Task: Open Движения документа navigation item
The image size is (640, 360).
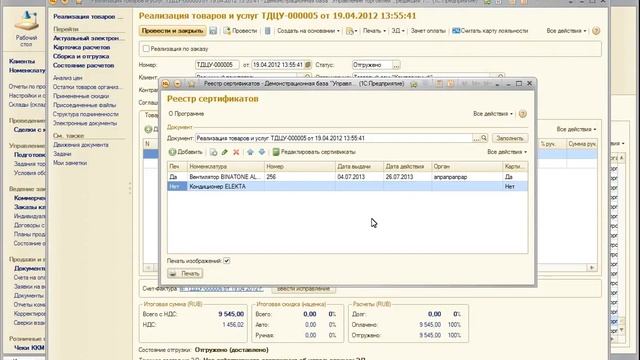Action: 80,145
